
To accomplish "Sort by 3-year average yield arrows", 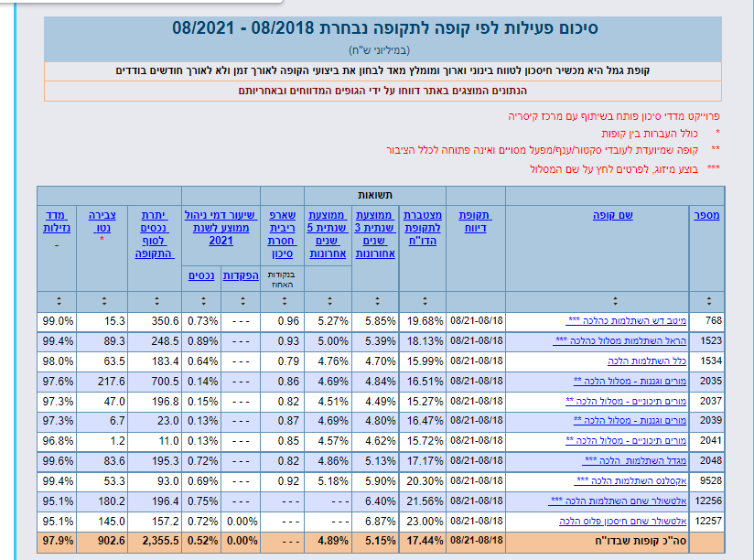I will tap(377, 301).
